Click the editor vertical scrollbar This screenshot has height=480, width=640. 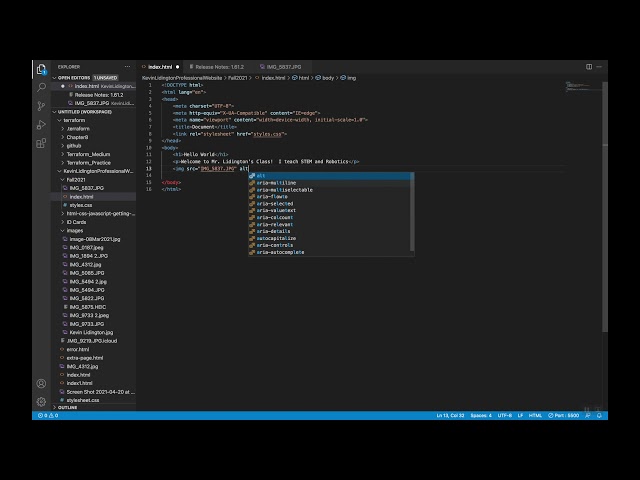pos(605,206)
